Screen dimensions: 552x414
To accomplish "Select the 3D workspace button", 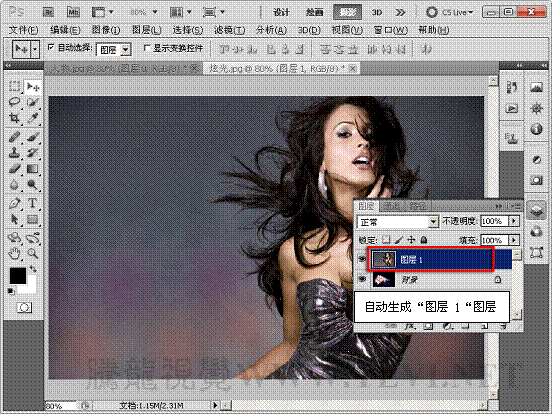I will [x=377, y=13].
